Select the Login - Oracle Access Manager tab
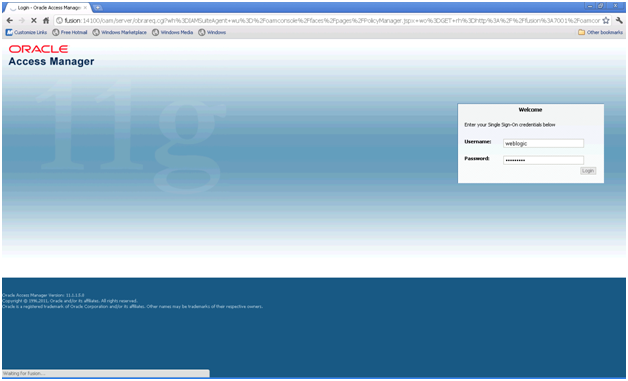This screenshot has height=381, width=628. click(x=47, y=8)
